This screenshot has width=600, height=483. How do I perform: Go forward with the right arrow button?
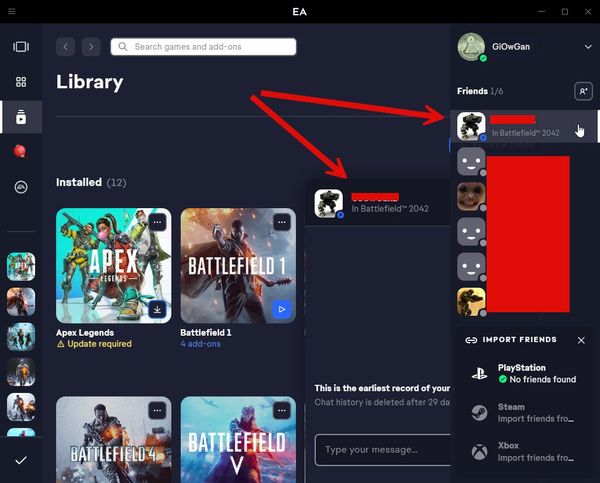coord(91,47)
